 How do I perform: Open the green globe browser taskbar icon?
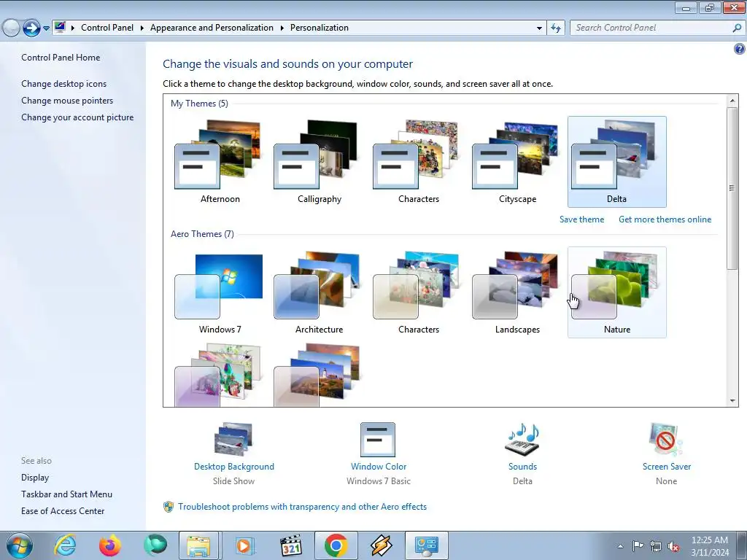(155, 545)
